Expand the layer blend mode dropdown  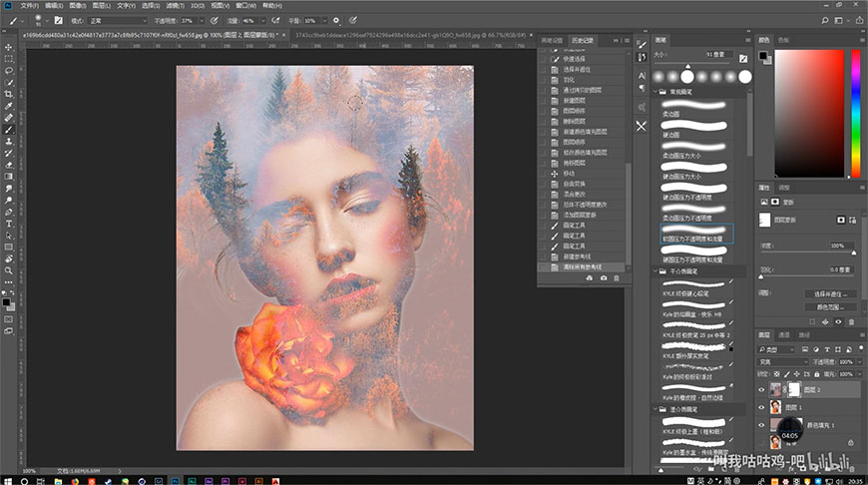784,362
